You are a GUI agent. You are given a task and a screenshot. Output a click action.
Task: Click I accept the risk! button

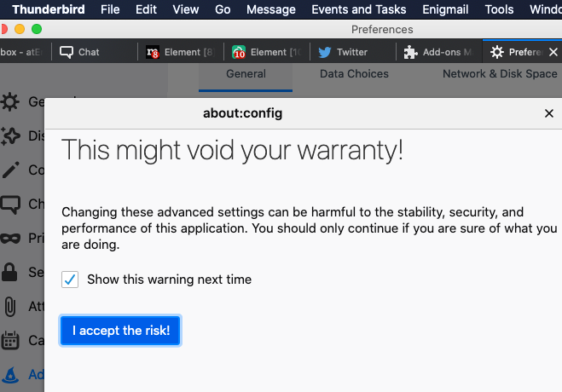[x=120, y=331]
